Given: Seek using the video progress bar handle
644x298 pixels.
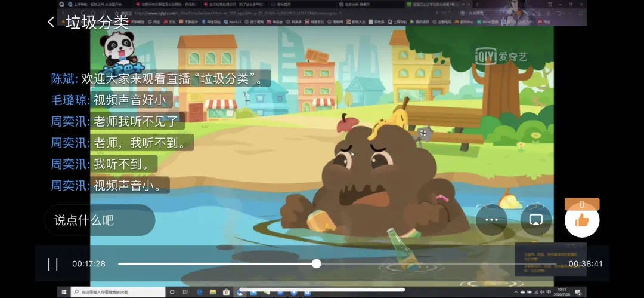Looking at the screenshot, I should [316, 263].
